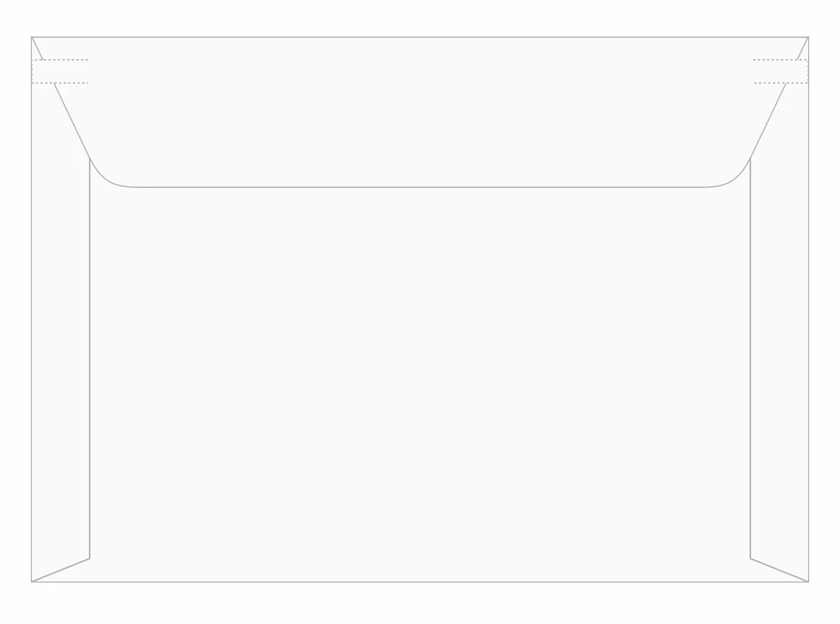The height and width of the screenshot is (624, 840).
Task: Click the right vertical seam line
Action: coord(750,361)
